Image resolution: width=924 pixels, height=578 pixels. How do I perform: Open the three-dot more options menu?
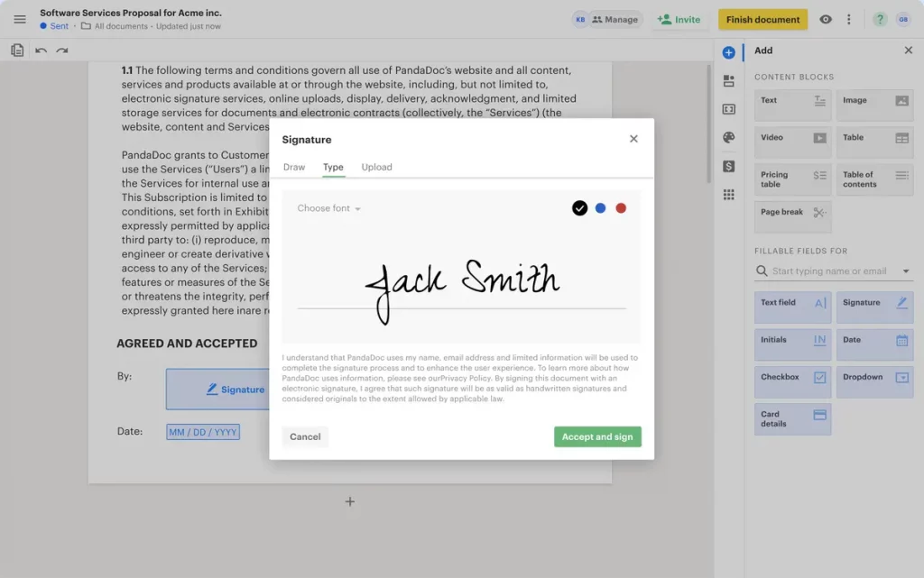(848, 20)
